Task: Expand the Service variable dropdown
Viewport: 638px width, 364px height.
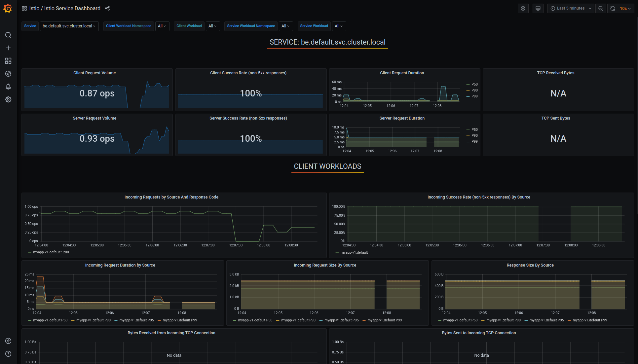Action: coord(69,26)
